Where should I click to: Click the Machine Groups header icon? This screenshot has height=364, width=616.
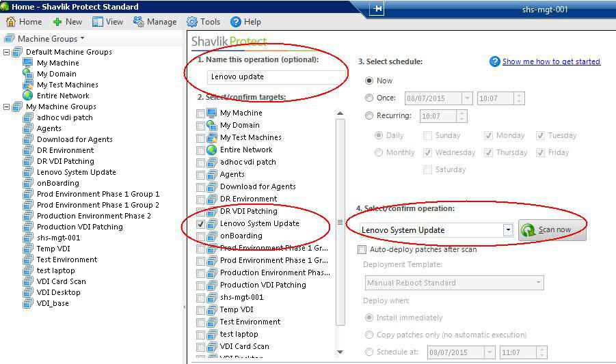tap(10, 38)
